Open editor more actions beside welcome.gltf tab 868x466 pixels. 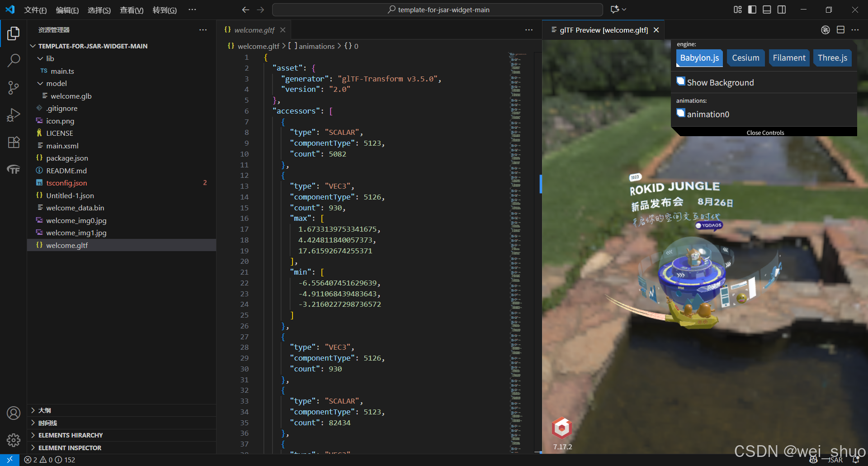[529, 30]
